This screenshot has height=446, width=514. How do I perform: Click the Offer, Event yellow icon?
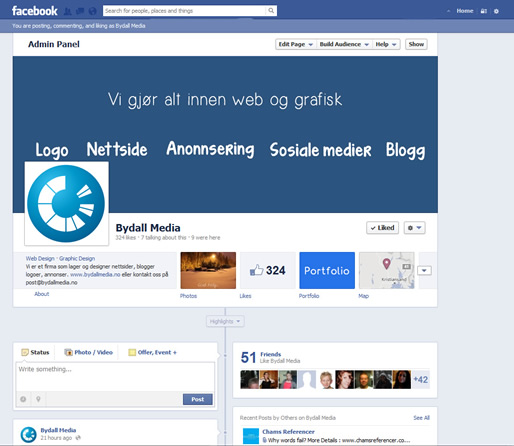(132, 352)
